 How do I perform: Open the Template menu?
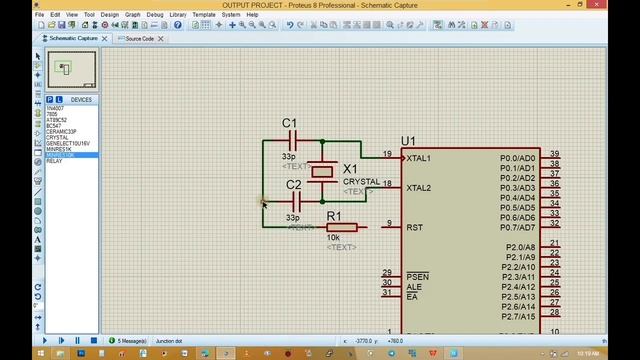tap(204, 15)
